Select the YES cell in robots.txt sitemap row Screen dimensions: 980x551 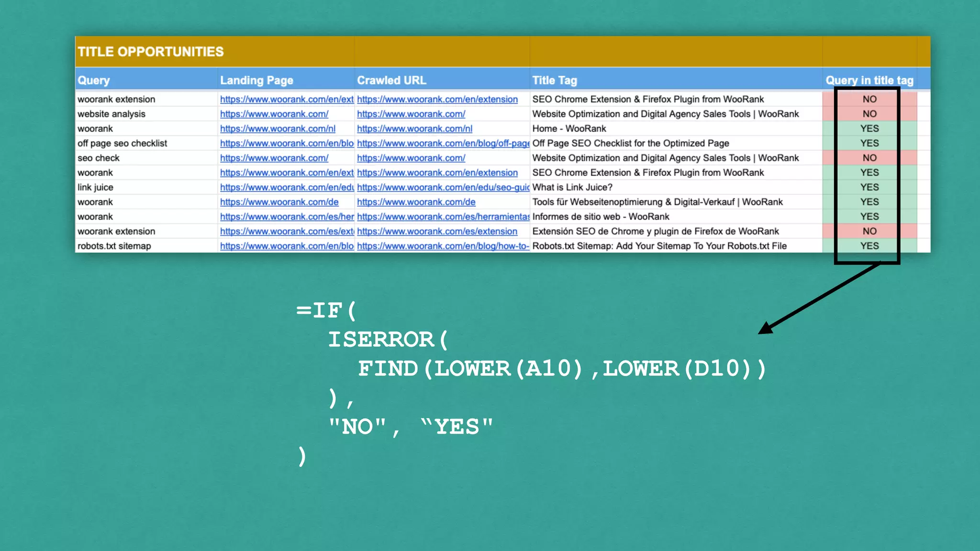[x=869, y=246]
